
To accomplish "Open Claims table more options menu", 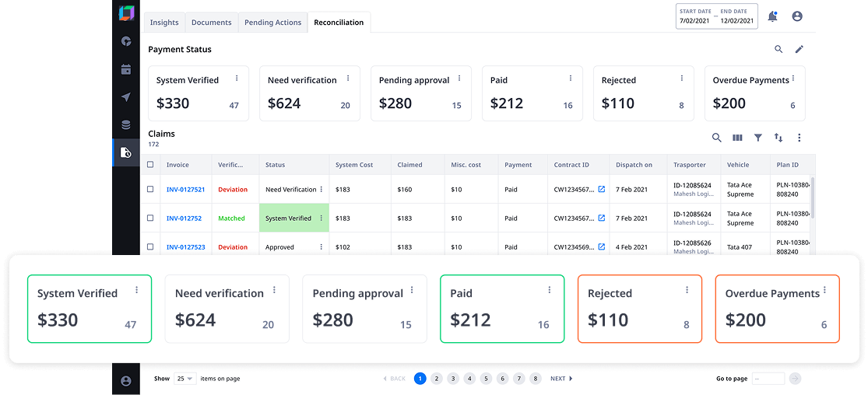I will click(x=799, y=138).
